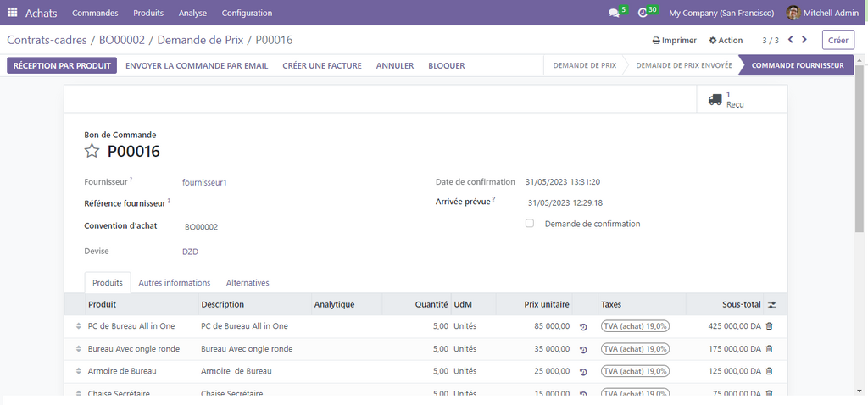Switch to the Autres informations tab
Screen dimensions: 868x405
[174, 283]
